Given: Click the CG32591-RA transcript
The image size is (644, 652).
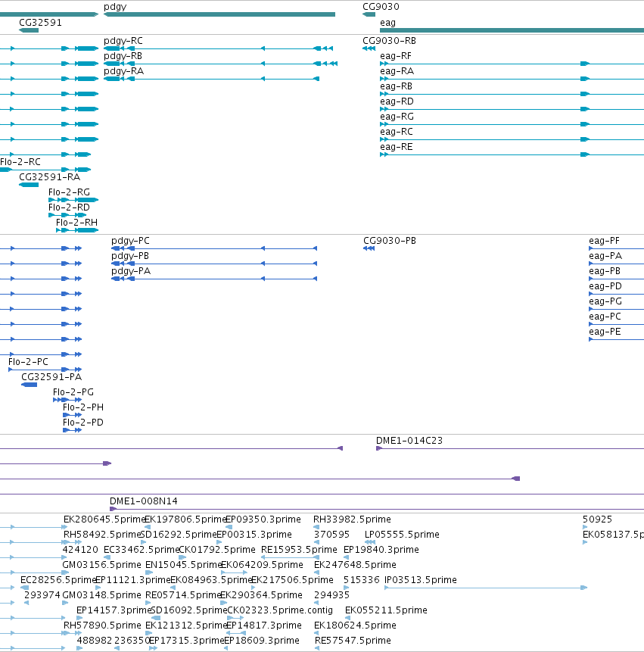Looking at the screenshot, I should click(x=29, y=185).
